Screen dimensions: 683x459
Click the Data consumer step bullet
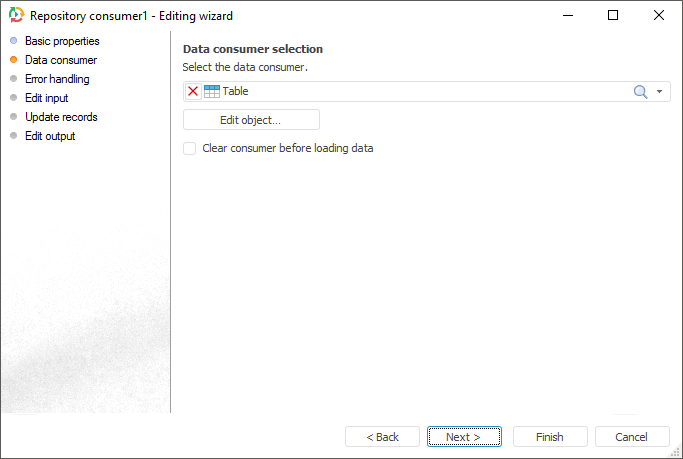(x=14, y=60)
